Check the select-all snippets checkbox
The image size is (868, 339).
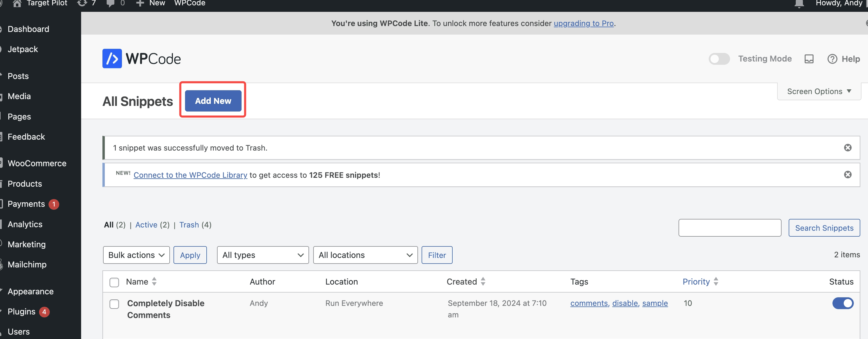click(114, 282)
